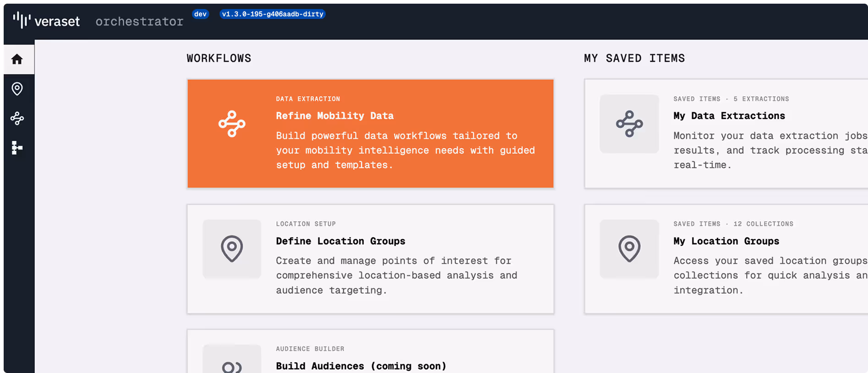
Task: Open Refine Mobility Data workflow
Action: pyautogui.click(x=370, y=134)
